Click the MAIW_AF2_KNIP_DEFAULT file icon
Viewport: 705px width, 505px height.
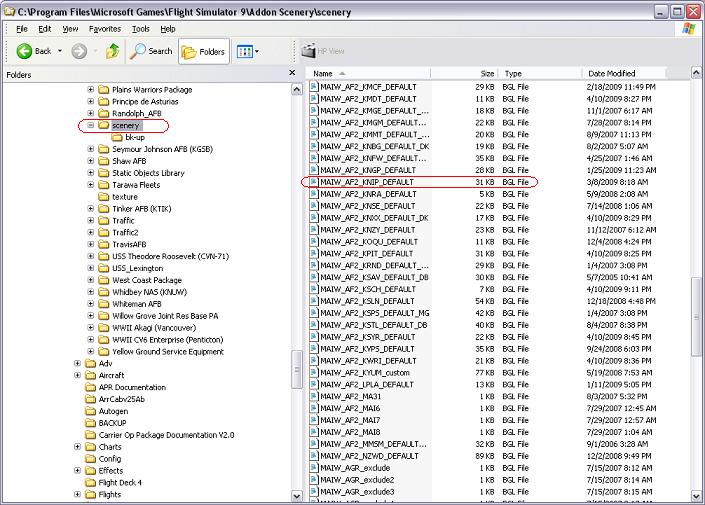pyautogui.click(x=314, y=182)
